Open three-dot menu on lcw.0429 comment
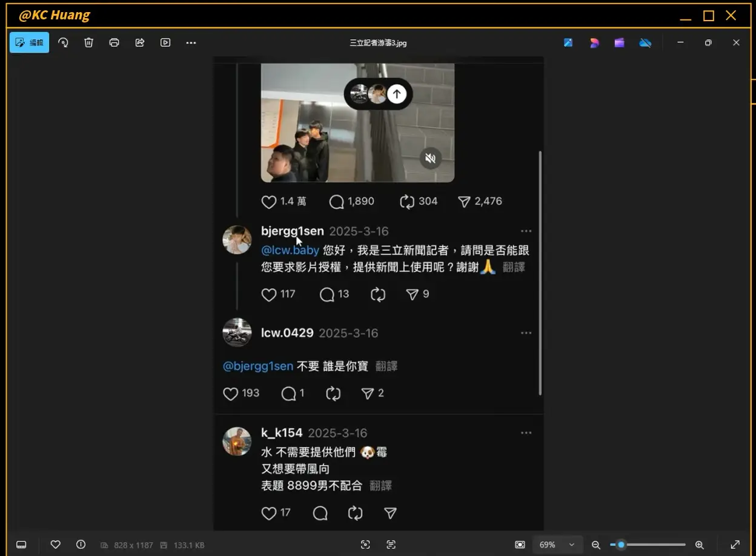The width and height of the screenshot is (756, 556). (526, 333)
